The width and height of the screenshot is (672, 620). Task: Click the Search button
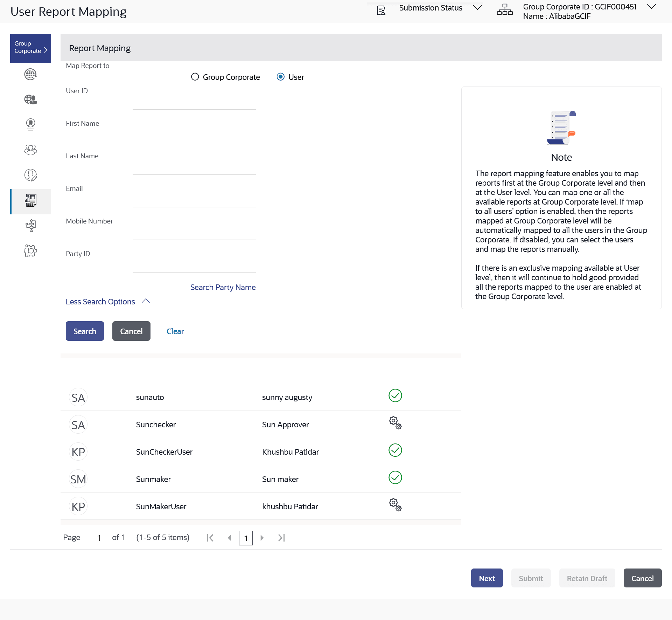(x=85, y=331)
